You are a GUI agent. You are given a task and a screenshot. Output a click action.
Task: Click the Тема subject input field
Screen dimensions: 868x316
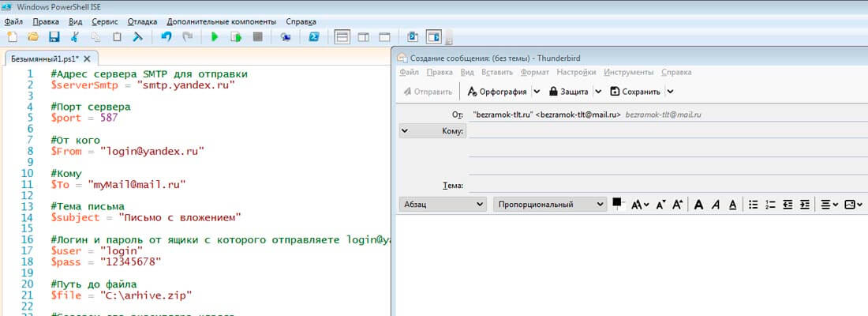click(x=668, y=186)
